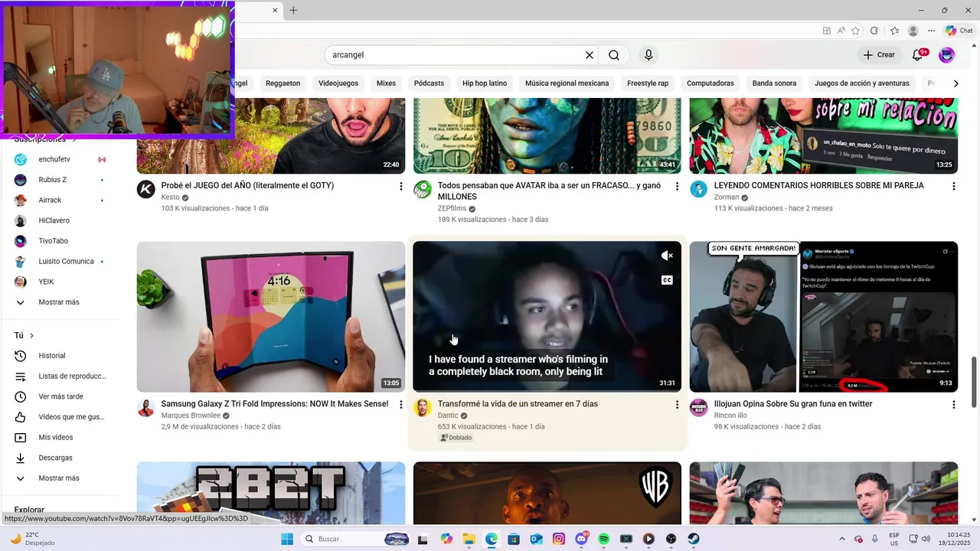Open Ver más tarde in sidebar
Image resolution: width=980 pixels, height=551 pixels.
pyautogui.click(x=61, y=396)
